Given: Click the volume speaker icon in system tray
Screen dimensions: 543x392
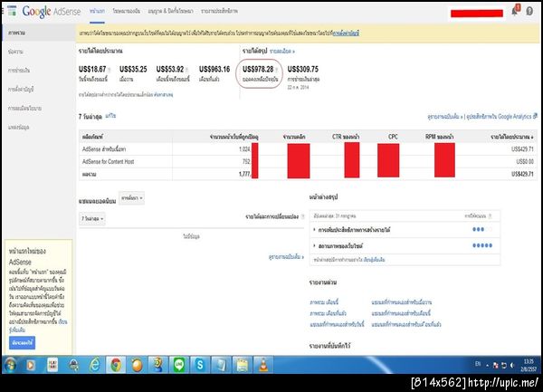Looking at the screenshot, I should click(512, 366).
